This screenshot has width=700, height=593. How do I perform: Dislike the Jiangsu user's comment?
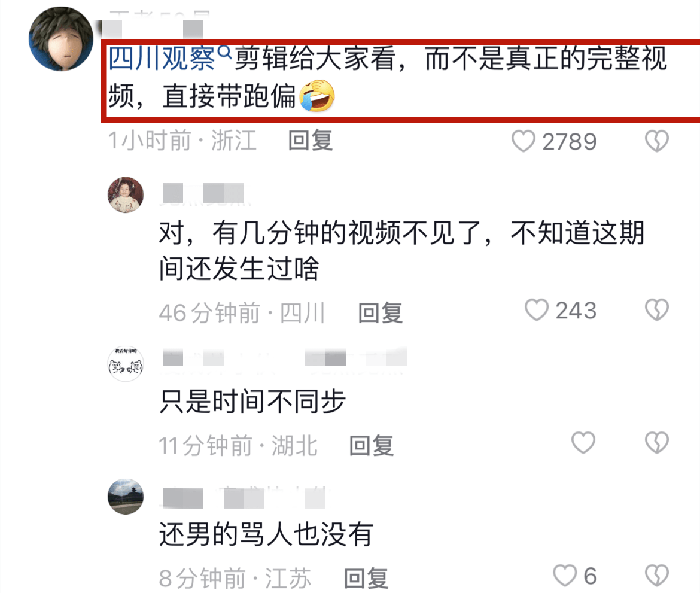pos(657,575)
